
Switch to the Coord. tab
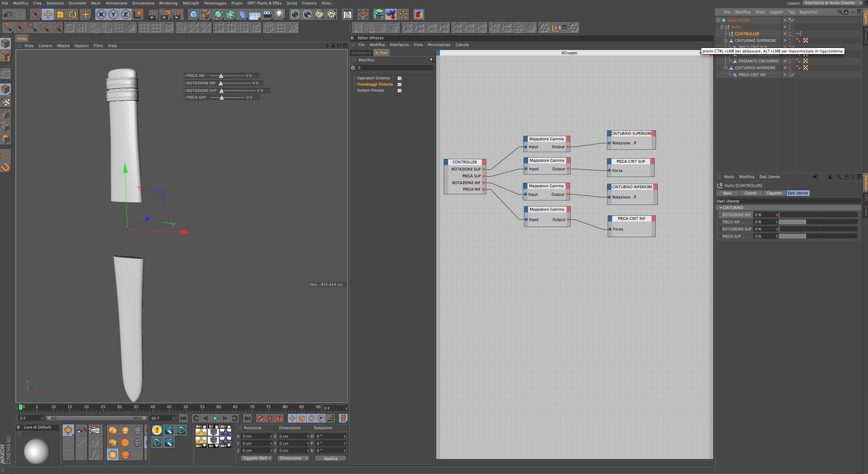click(751, 193)
